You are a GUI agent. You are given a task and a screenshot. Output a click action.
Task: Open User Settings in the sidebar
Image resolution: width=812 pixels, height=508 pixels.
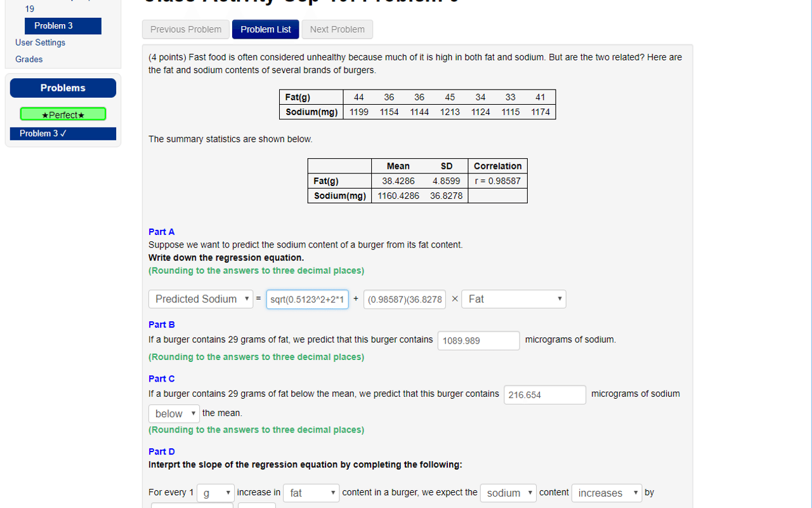click(x=41, y=43)
